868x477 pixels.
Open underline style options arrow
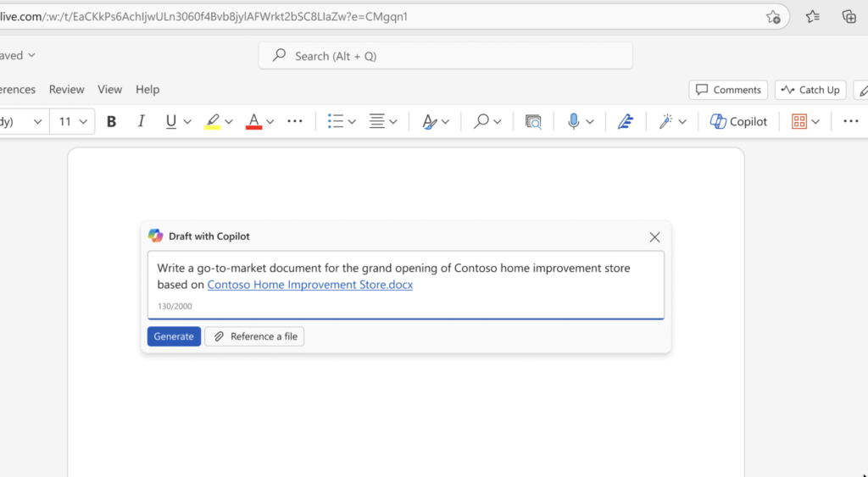pos(187,122)
